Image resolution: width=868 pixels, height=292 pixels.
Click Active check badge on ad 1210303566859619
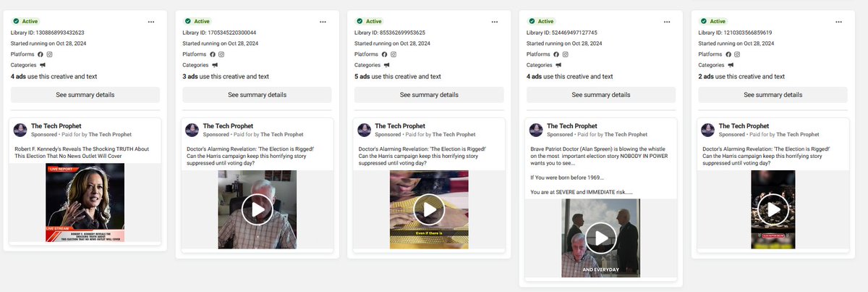point(714,22)
